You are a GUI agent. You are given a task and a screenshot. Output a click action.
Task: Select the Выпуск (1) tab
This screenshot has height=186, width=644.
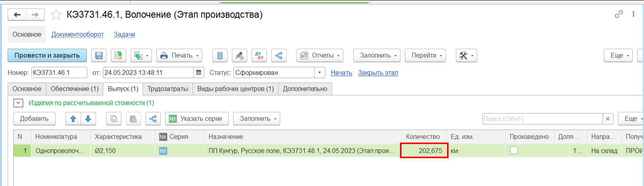123,89
